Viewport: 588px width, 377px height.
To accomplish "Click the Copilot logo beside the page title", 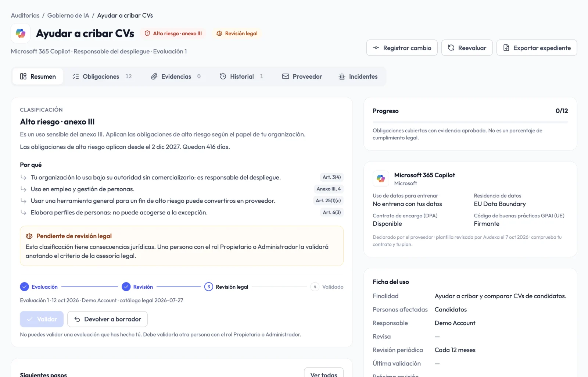I will 21,33.
